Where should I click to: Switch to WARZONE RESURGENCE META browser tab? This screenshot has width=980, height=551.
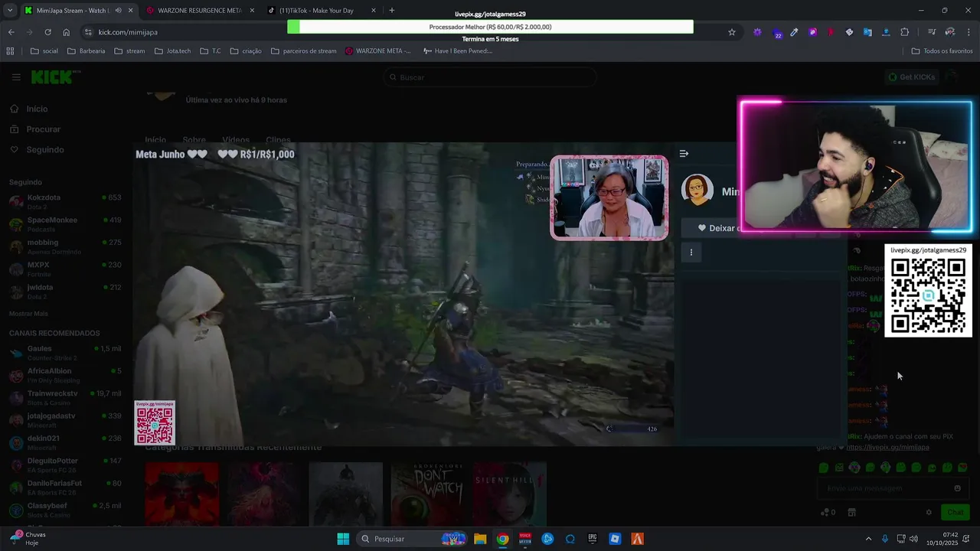pyautogui.click(x=200, y=11)
